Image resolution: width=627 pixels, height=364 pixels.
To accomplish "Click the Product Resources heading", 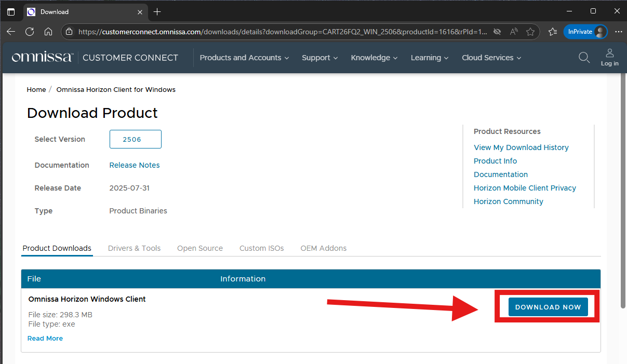I will tap(507, 131).
